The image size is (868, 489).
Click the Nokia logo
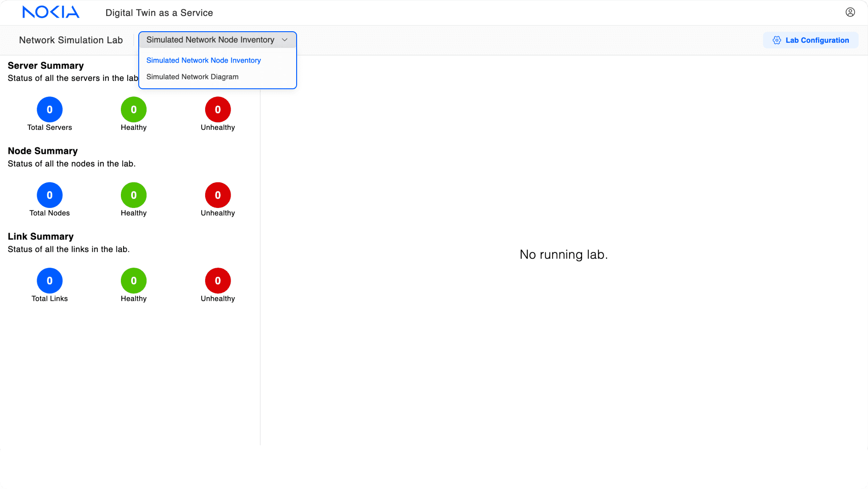pos(51,12)
